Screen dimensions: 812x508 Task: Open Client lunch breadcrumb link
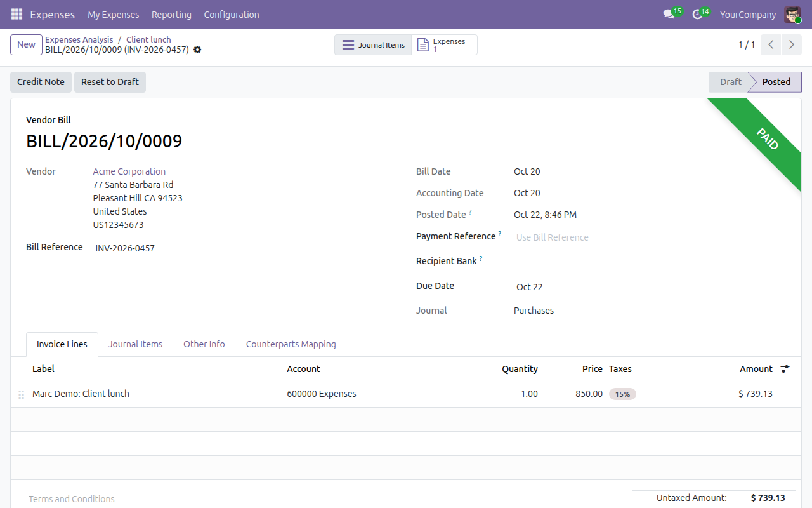[148, 39]
